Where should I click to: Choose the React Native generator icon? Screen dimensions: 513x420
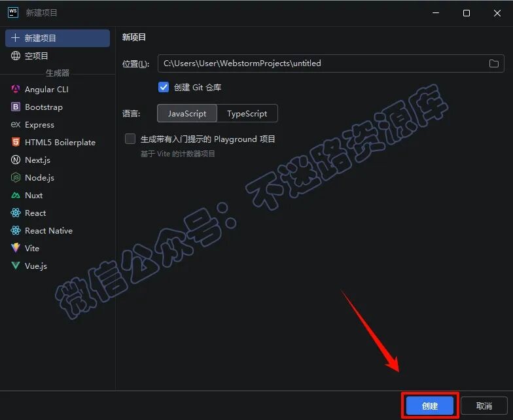[16, 230]
